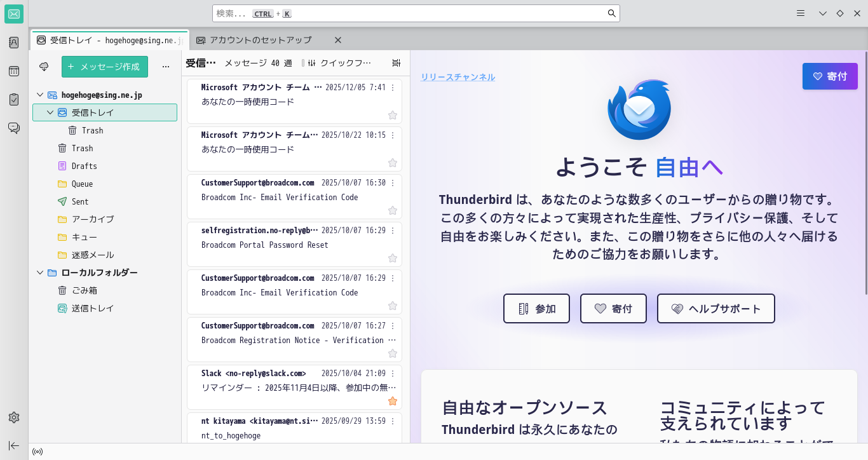Click the 参加 button

tap(536, 309)
